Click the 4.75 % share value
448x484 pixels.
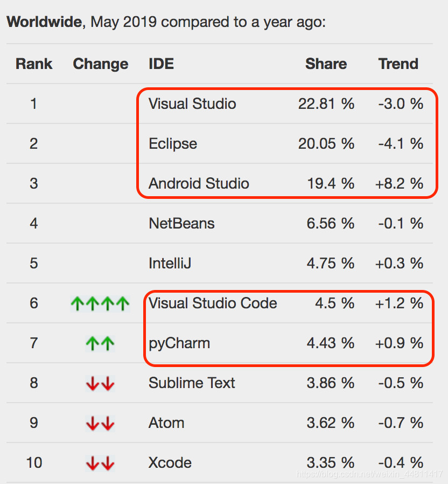[331, 264]
